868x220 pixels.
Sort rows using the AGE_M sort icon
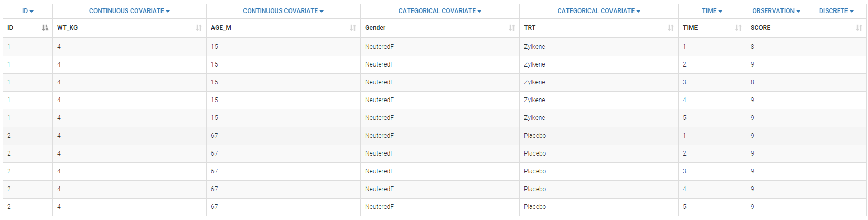[353, 28]
